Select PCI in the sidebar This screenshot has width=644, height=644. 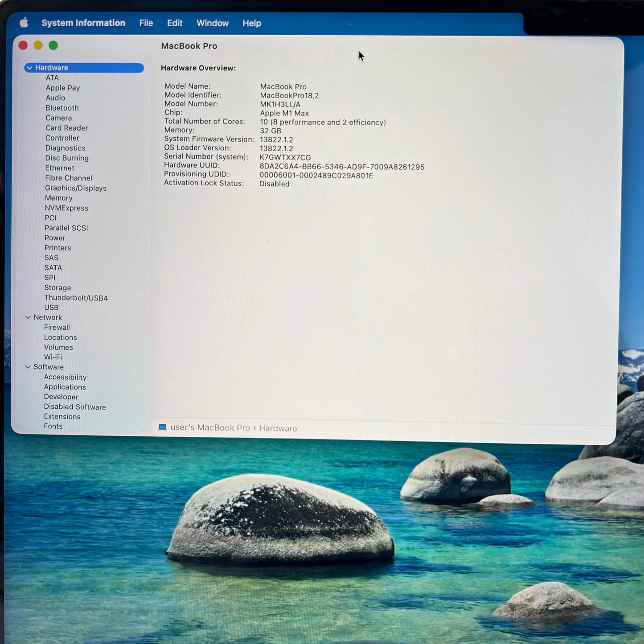tap(50, 218)
